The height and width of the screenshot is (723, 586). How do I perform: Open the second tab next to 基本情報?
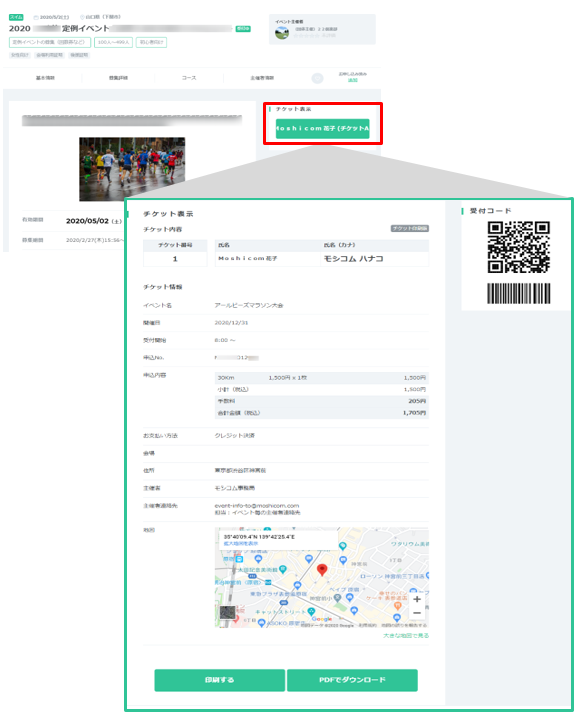coord(118,78)
